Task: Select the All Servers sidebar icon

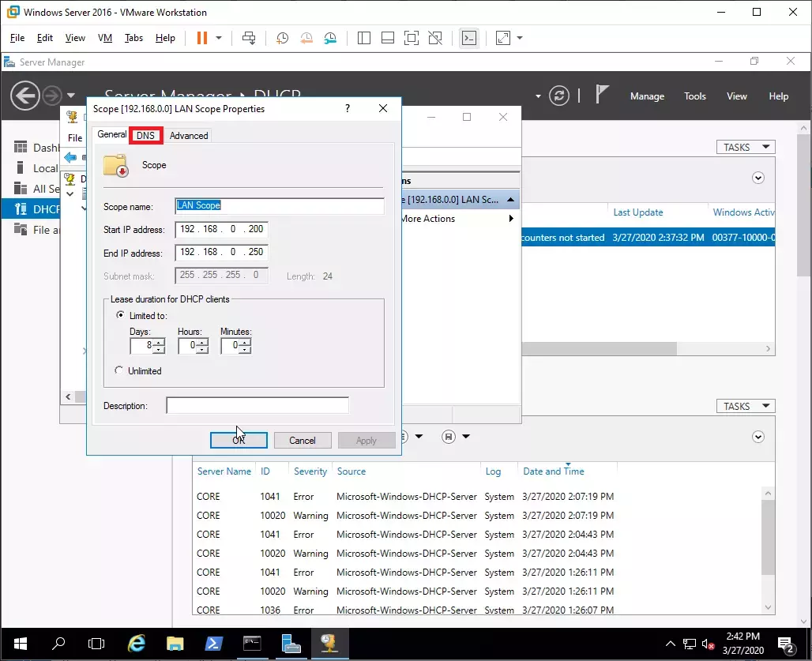Action: click(21, 189)
